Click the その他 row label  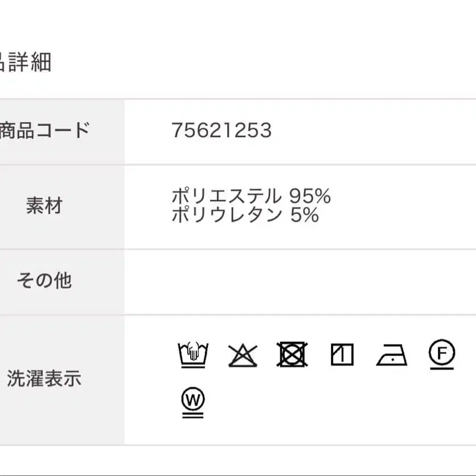pos(44,281)
